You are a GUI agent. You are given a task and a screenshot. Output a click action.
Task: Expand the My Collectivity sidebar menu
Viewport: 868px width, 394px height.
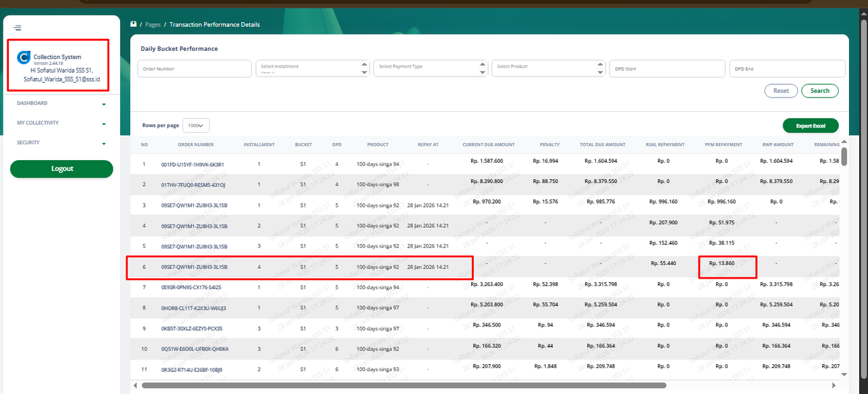pyautogui.click(x=62, y=123)
